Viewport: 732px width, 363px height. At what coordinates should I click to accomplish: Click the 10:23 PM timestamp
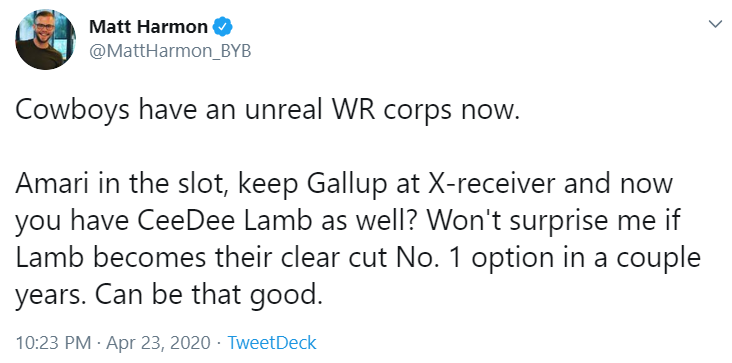coord(53,343)
